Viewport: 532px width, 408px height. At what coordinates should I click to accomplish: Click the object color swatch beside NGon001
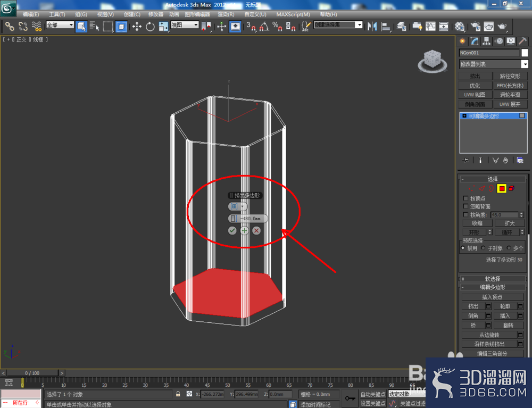525,53
